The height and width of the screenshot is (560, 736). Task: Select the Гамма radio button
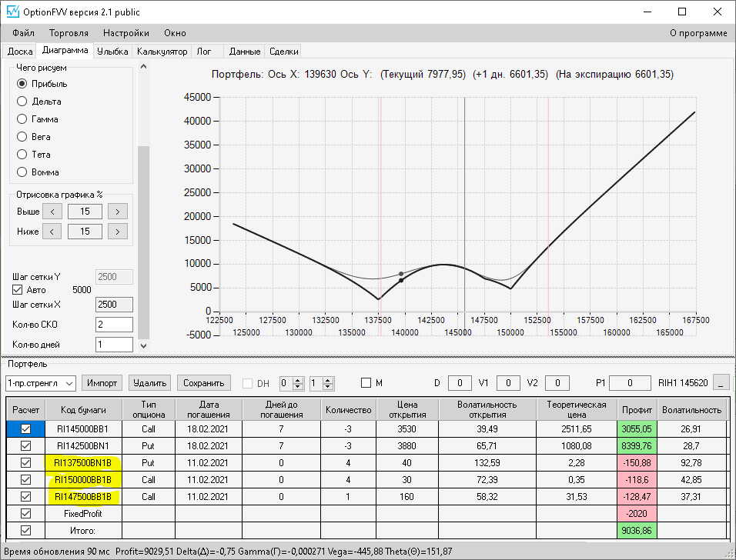pyautogui.click(x=22, y=119)
